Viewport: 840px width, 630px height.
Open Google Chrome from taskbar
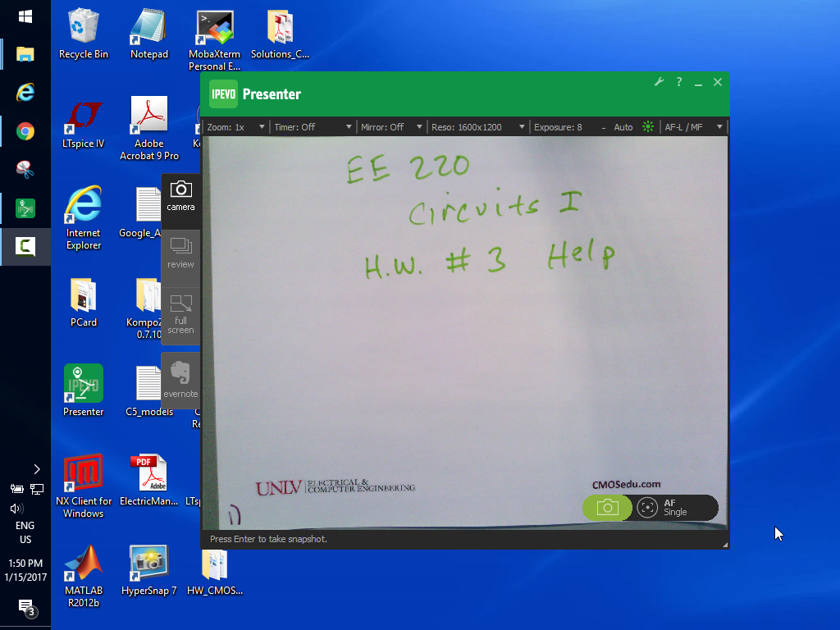pos(25,131)
